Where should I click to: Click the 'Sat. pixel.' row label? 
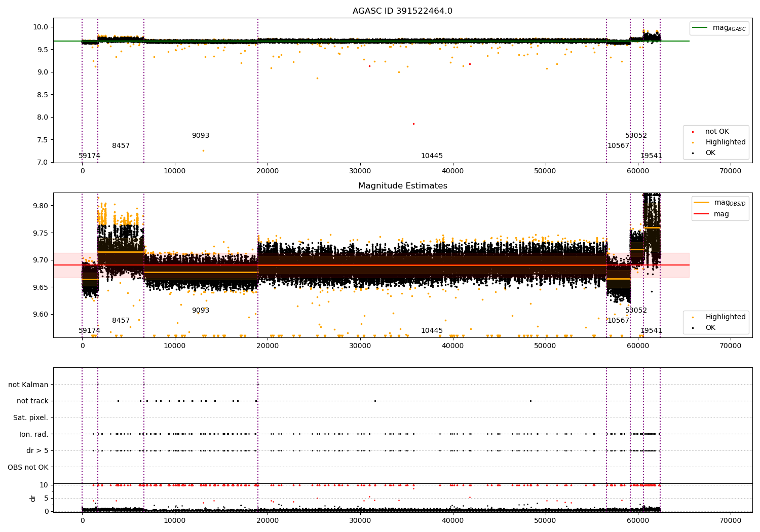coord(31,418)
